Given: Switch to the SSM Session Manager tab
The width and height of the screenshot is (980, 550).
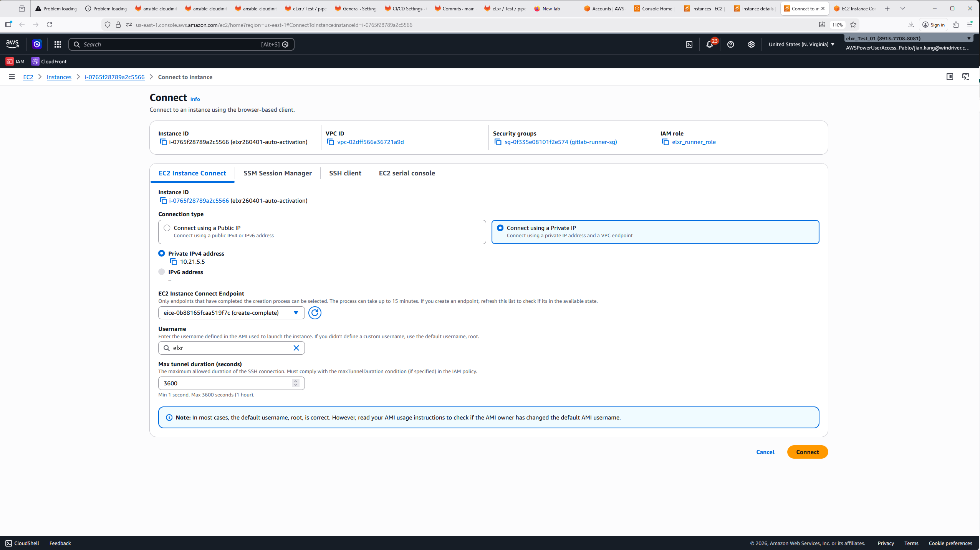Looking at the screenshot, I should coord(277,173).
